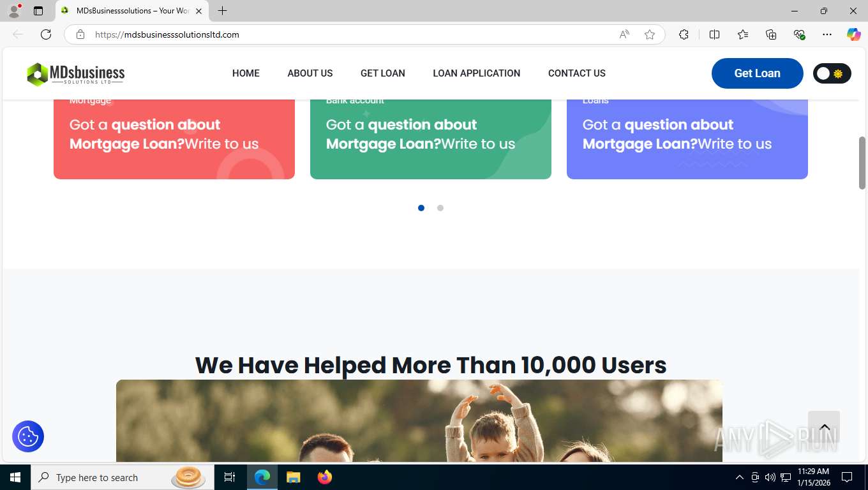The width and height of the screenshot is (868, 490).
Task: Click the blue Get Loan button
Action: coord(758,73)
